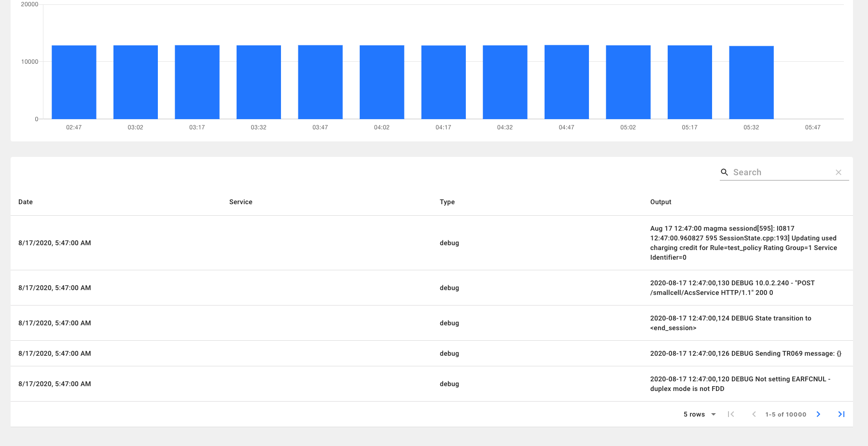Sort table by Service column header

pyautogui.click(x=241, y=202)
